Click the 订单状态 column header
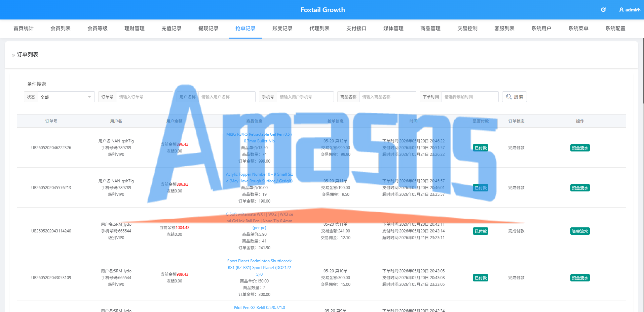This screenshot has height=312, width=644. (516, 121)
